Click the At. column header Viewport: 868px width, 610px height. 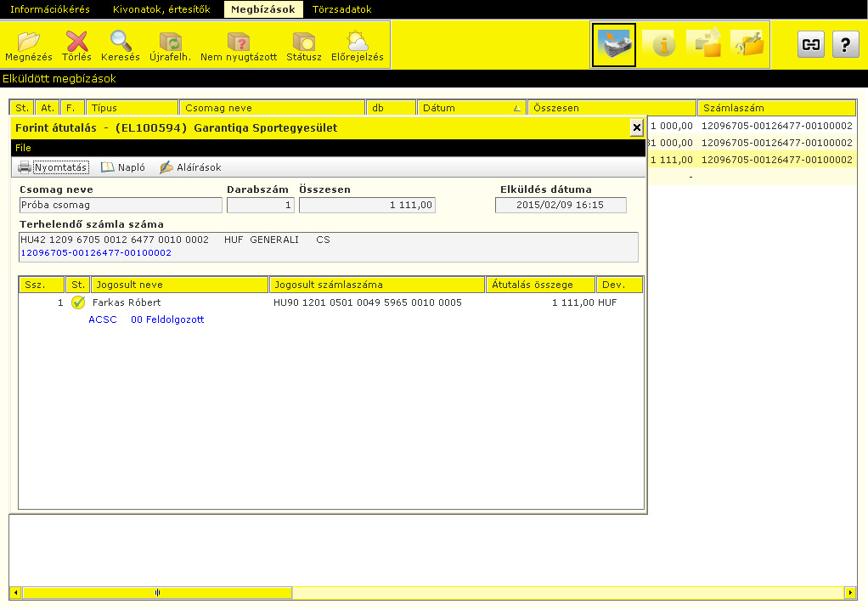(x=48, y=108)
